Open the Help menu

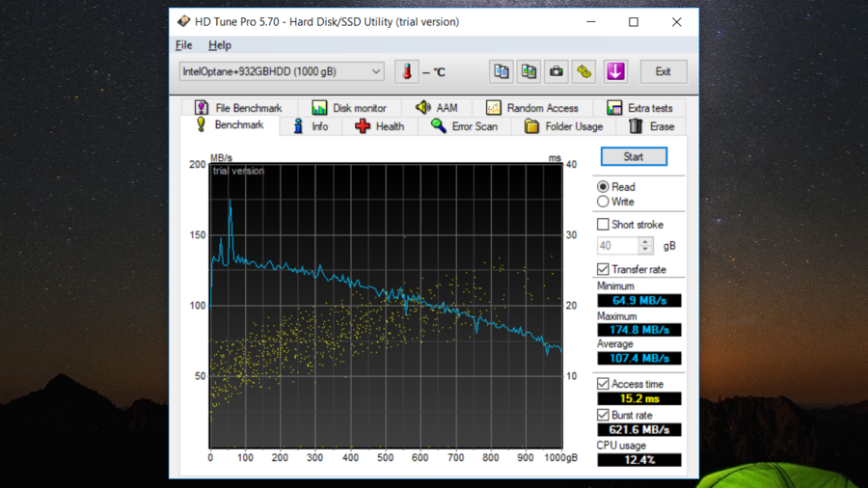coord(220,45)
